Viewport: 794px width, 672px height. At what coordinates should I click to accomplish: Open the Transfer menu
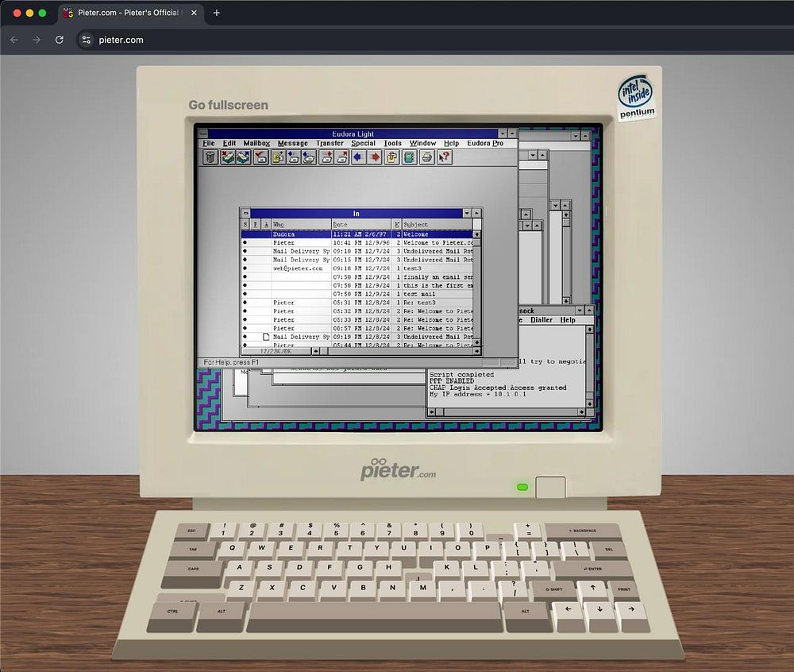click(330, 143)
